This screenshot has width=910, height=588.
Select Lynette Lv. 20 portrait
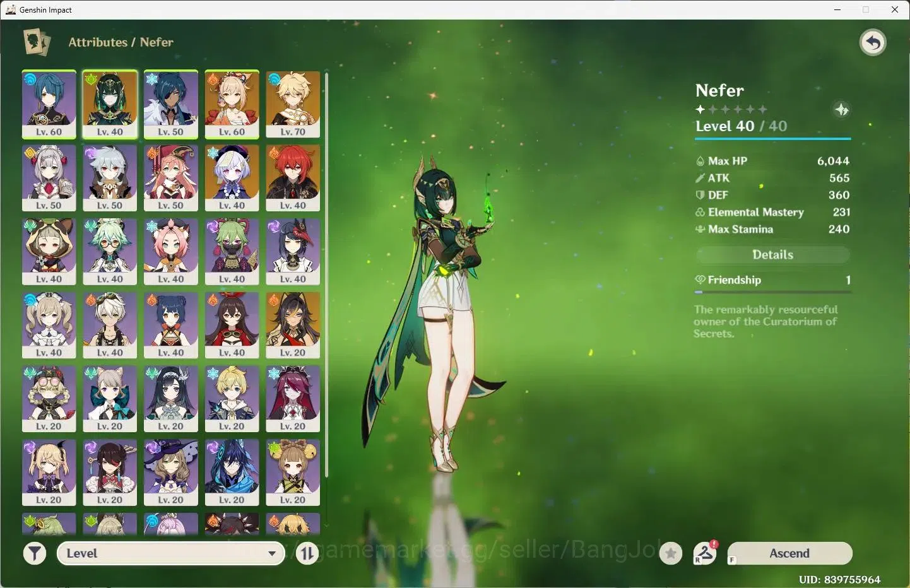110,399
